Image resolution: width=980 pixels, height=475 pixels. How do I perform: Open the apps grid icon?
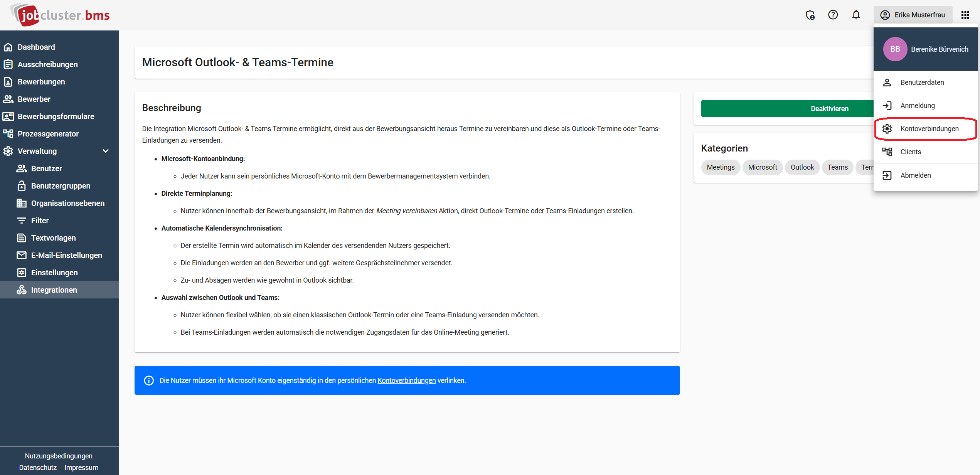[x=965, y=15]
